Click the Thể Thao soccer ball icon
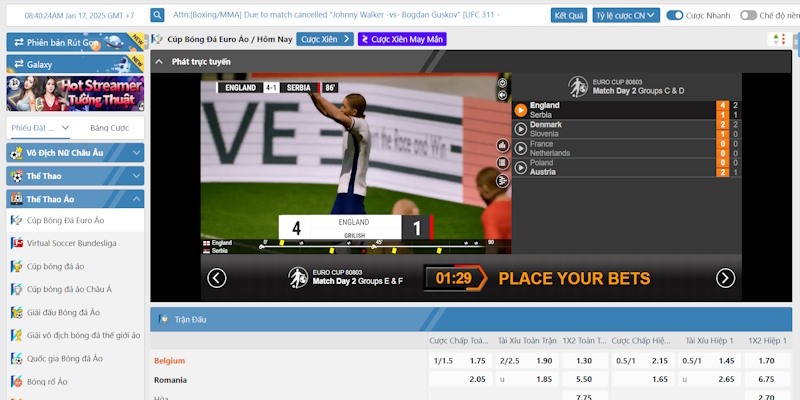 17,176
